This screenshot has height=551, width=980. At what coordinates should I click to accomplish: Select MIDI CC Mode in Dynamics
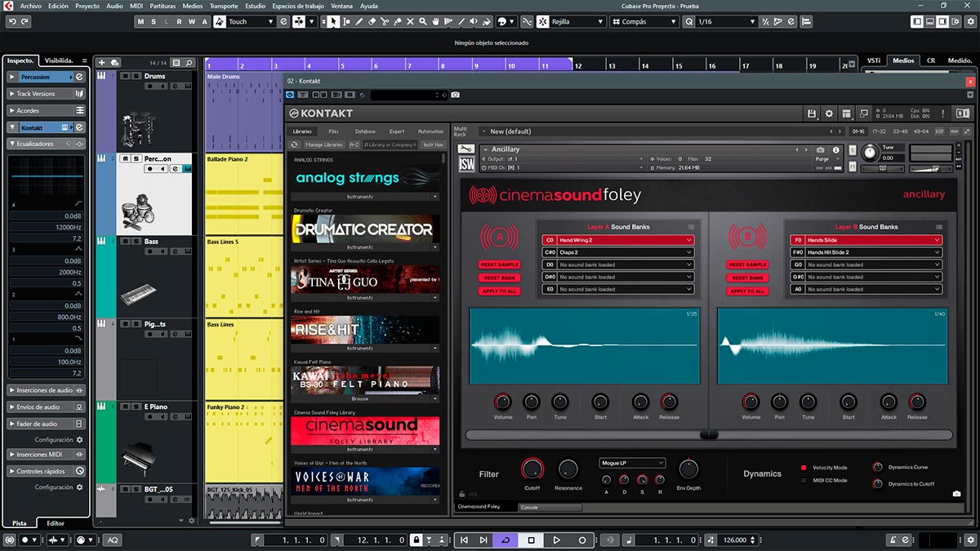click(804, 480)
